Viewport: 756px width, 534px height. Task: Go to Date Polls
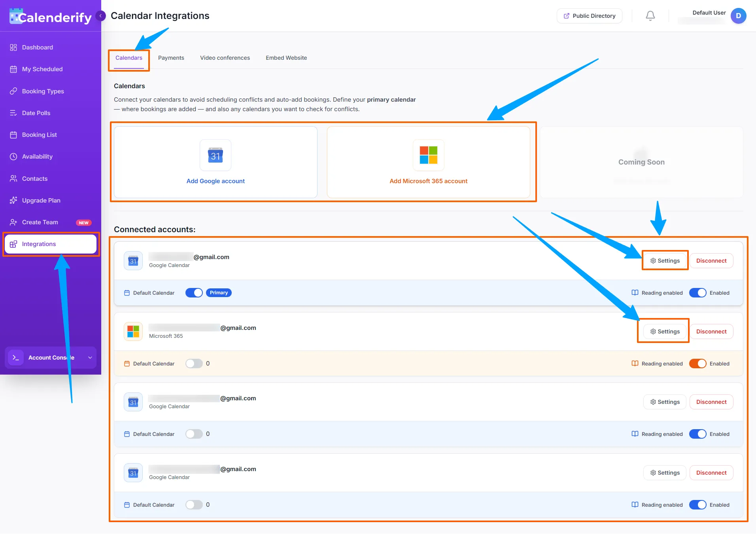point(36,113)
